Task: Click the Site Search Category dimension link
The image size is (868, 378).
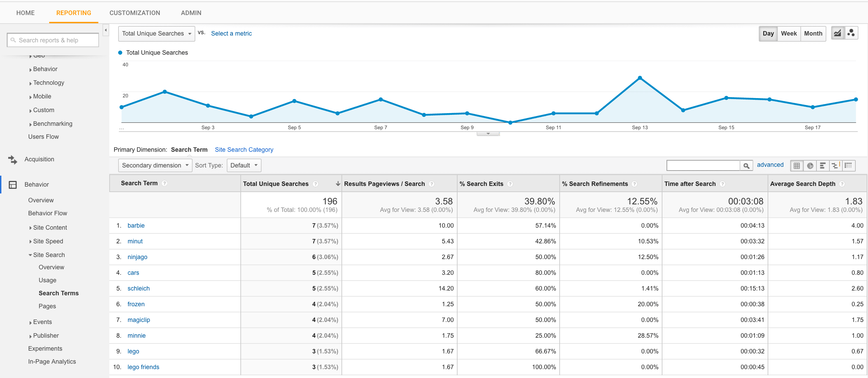Action: [244, 150]
